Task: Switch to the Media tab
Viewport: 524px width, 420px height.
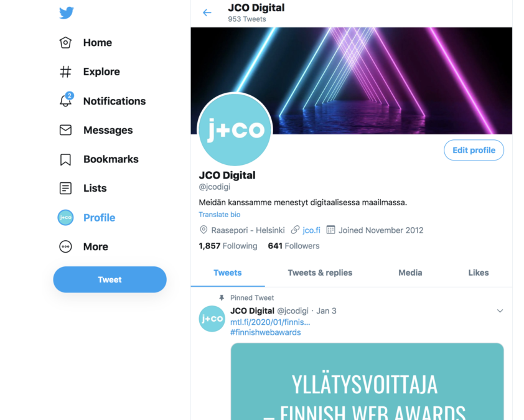Action: (x=410, y=273)
